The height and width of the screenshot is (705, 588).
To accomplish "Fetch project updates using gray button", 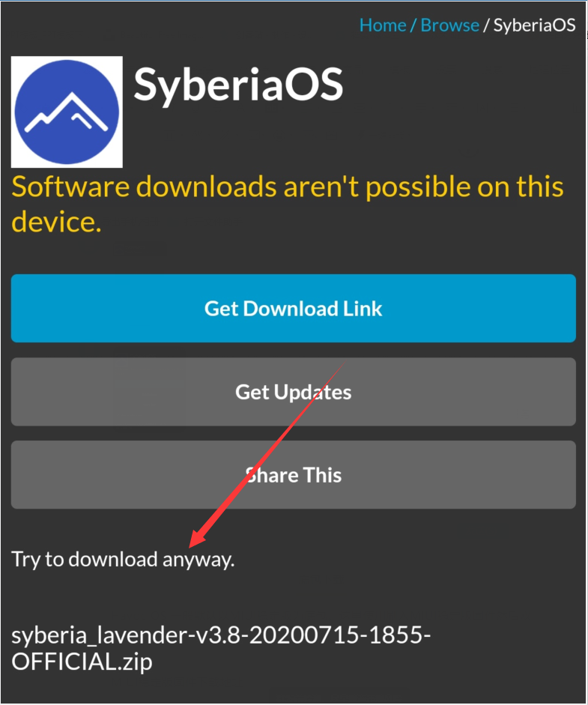I will (294, 392).
